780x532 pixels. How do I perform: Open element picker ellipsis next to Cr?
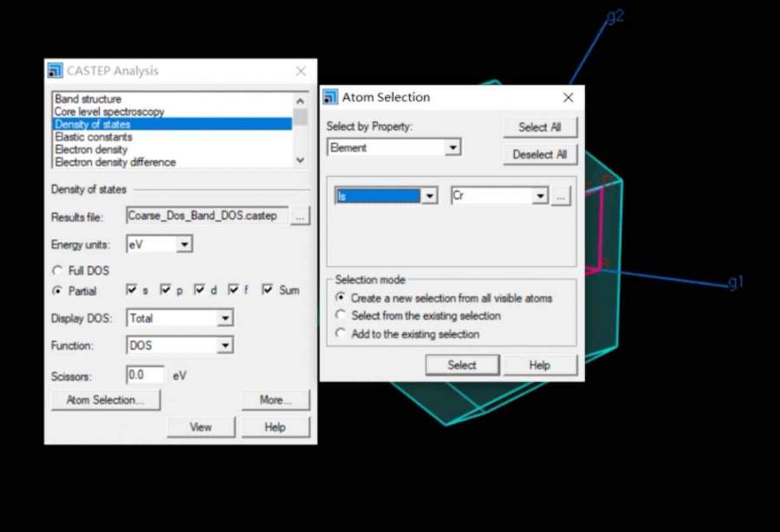[562, 197]
